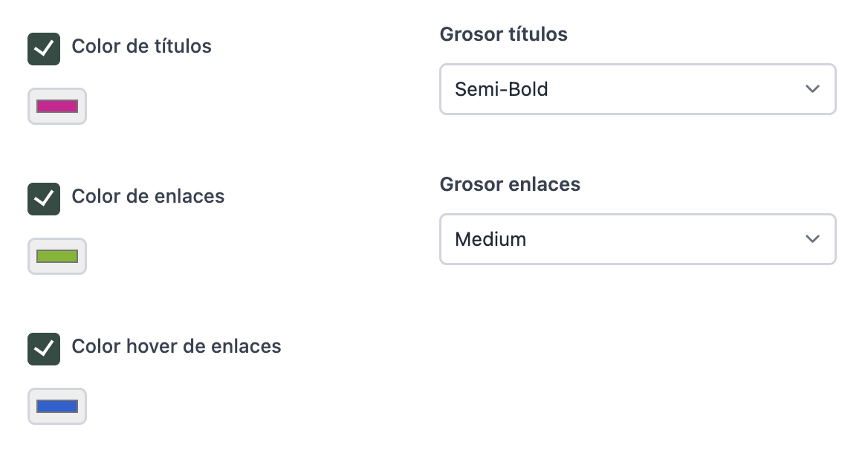Click the white checkmark next to "Color de enlaces"

pos(44,199)
